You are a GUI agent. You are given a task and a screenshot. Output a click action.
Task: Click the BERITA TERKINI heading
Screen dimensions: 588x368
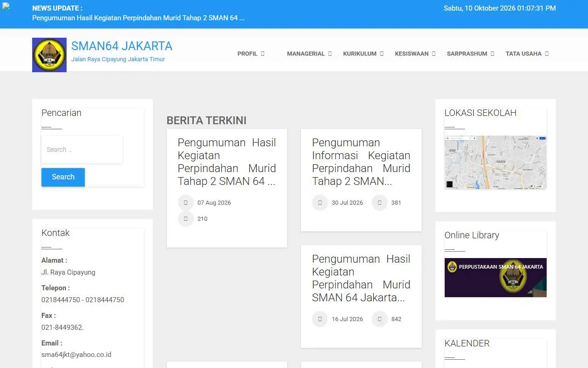206,121
